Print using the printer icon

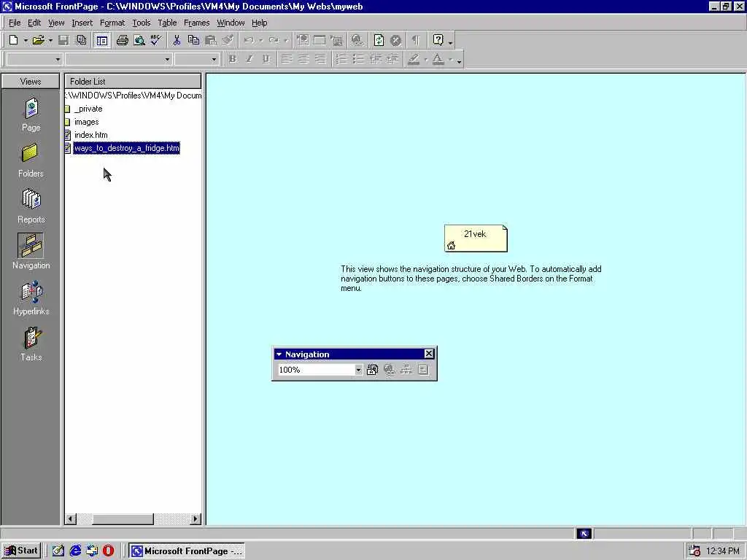(x=123, y=41)
